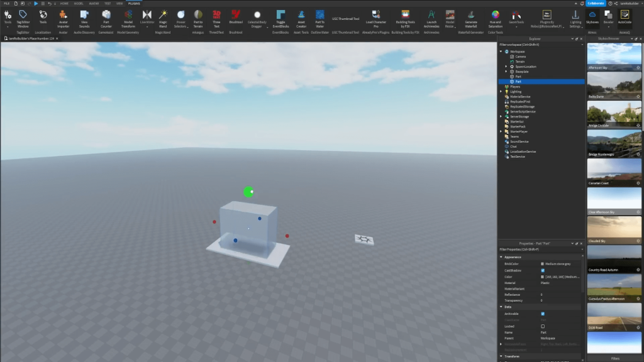
Task: Open the Tag Editor Window plugin
Action: pyautogui.click(x=23, y=19)
